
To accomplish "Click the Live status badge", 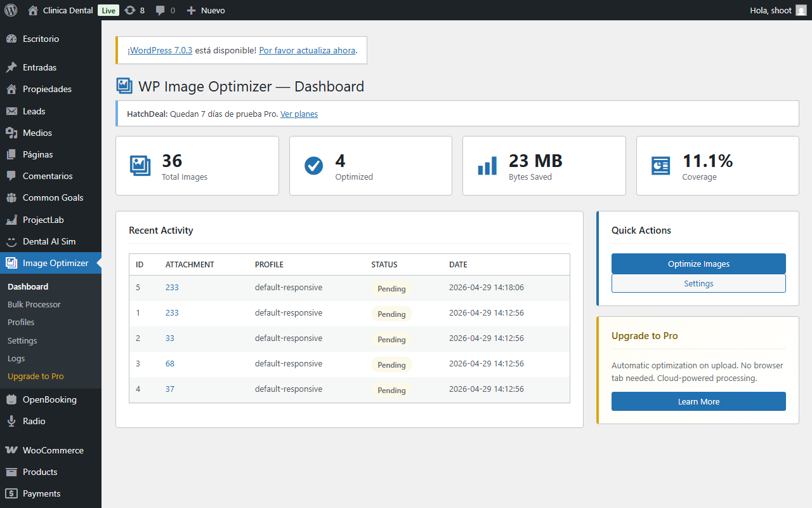I will (108, 10).
